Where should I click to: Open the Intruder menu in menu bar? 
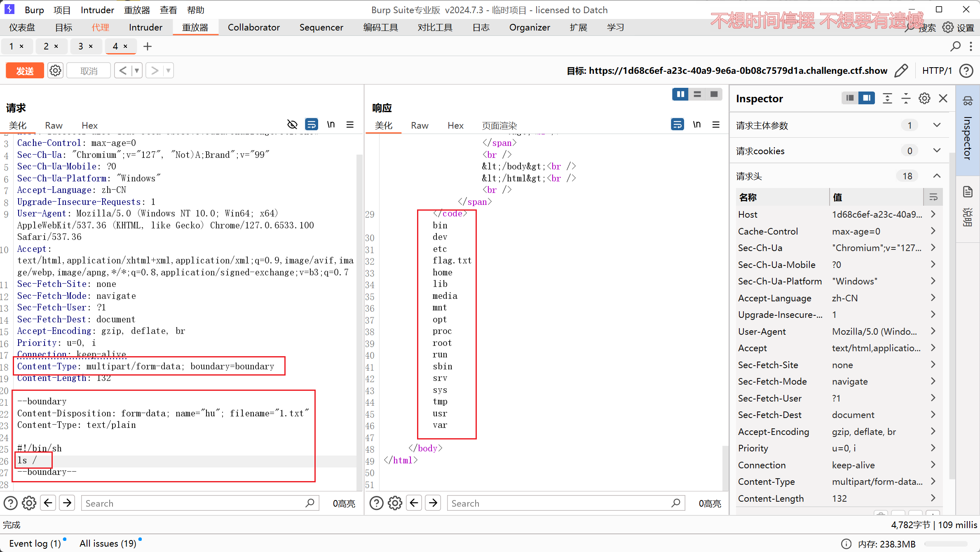click(x=97, y=10)
